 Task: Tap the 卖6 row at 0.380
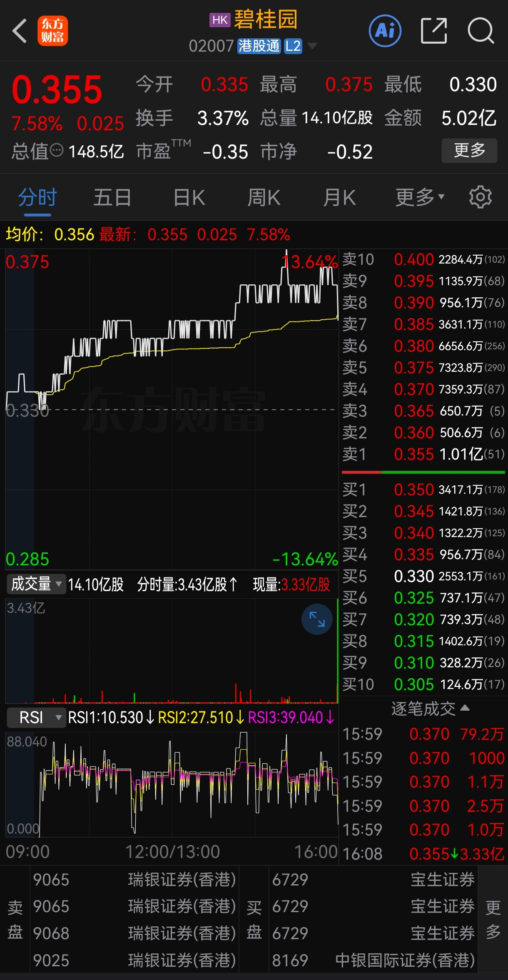click(x=423, y=346)
